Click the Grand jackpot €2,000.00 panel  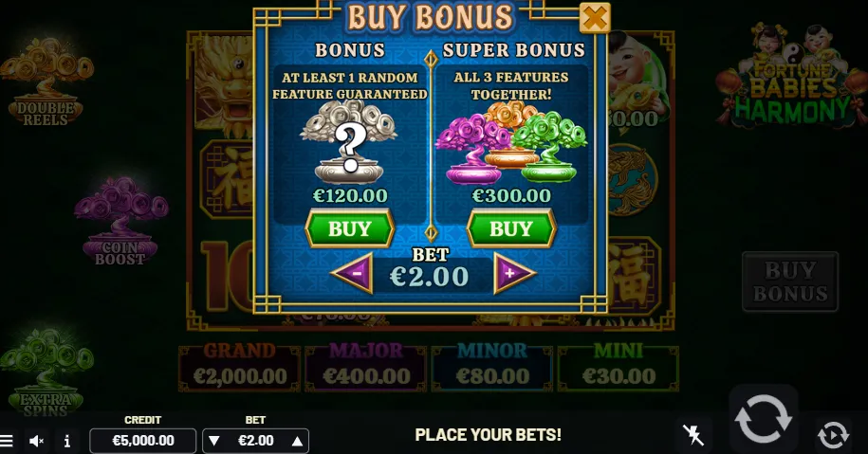click(240, 369)
